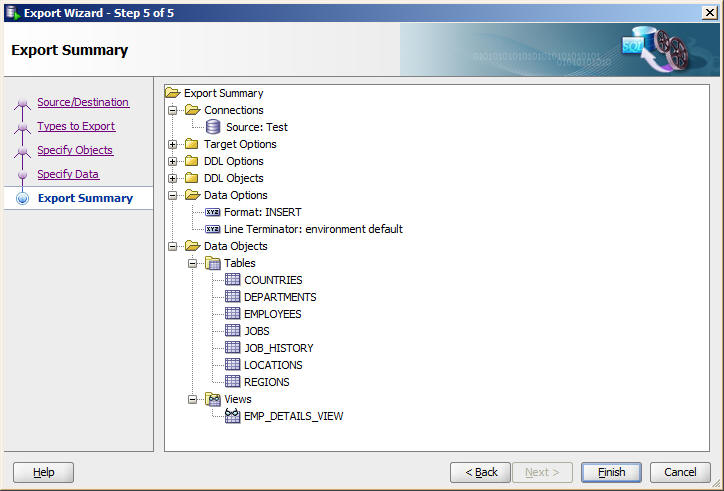
Task: Click the Export Wizard title bar icon
Action: click(13, 12)
